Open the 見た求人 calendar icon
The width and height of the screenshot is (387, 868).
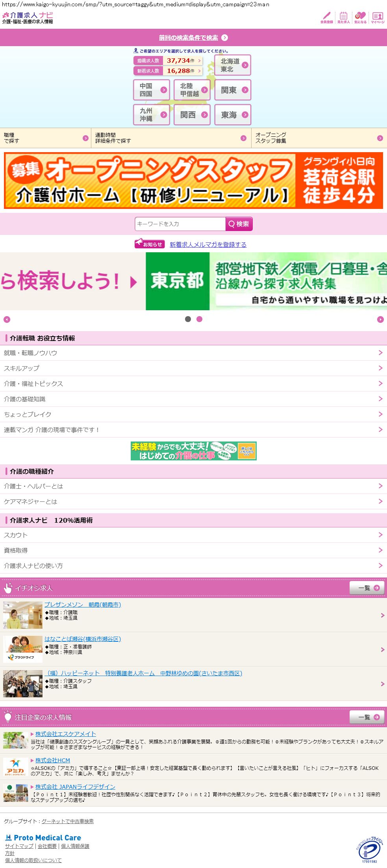click(343, 17)
